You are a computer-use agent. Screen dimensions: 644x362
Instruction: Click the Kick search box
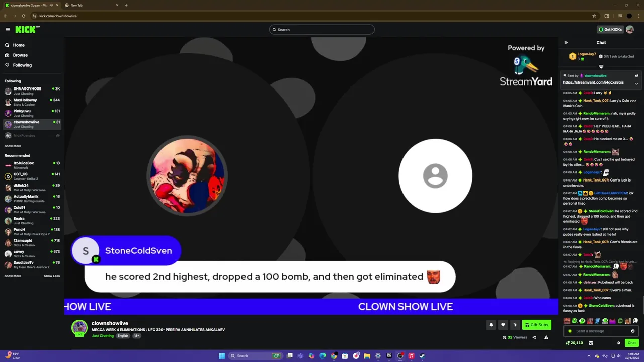pos(322,30)
